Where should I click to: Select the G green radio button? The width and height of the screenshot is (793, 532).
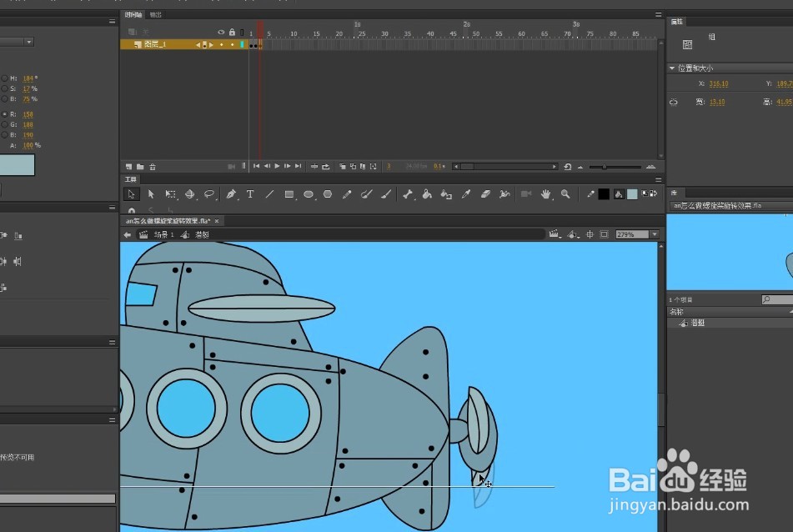click(x=4, y=124)
